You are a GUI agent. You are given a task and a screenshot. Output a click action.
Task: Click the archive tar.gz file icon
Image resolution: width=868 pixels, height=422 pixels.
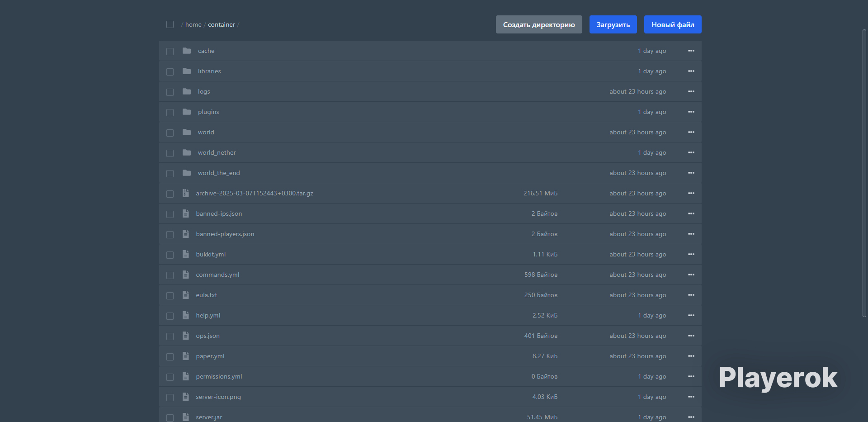pos(185,193)
